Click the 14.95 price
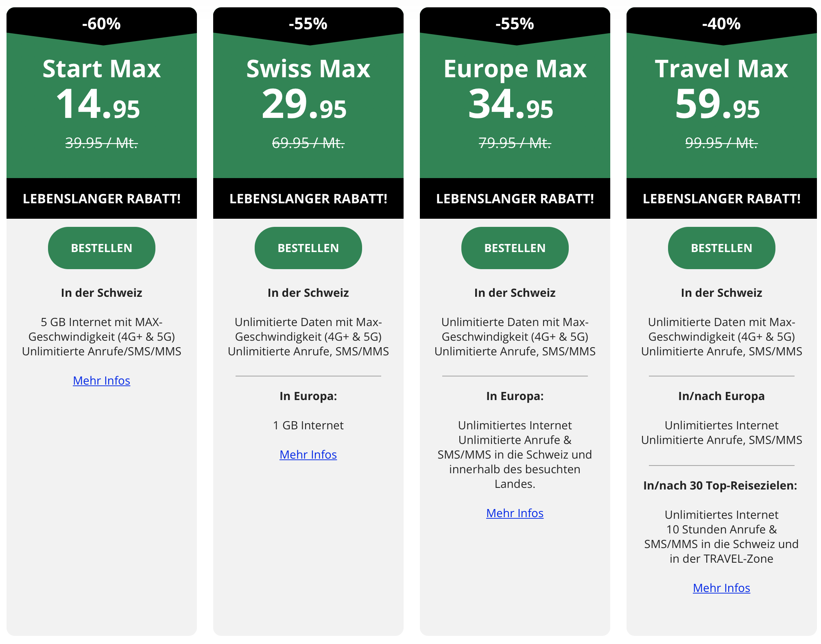821x644 pixels. click(x=98, y=105)
